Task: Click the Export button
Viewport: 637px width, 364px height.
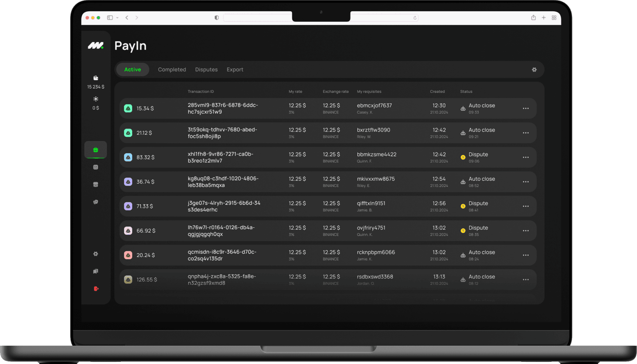Action: point(235,70)
